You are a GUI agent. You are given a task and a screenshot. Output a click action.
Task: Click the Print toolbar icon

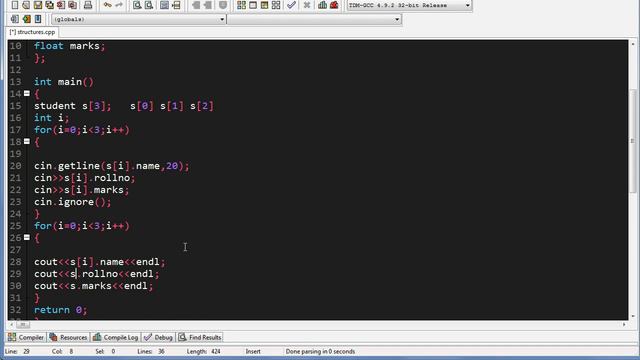pyautogui.click(x=88, y=5)
